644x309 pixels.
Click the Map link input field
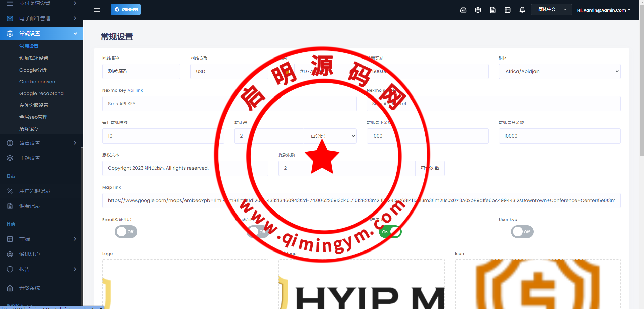coord(361,200)
